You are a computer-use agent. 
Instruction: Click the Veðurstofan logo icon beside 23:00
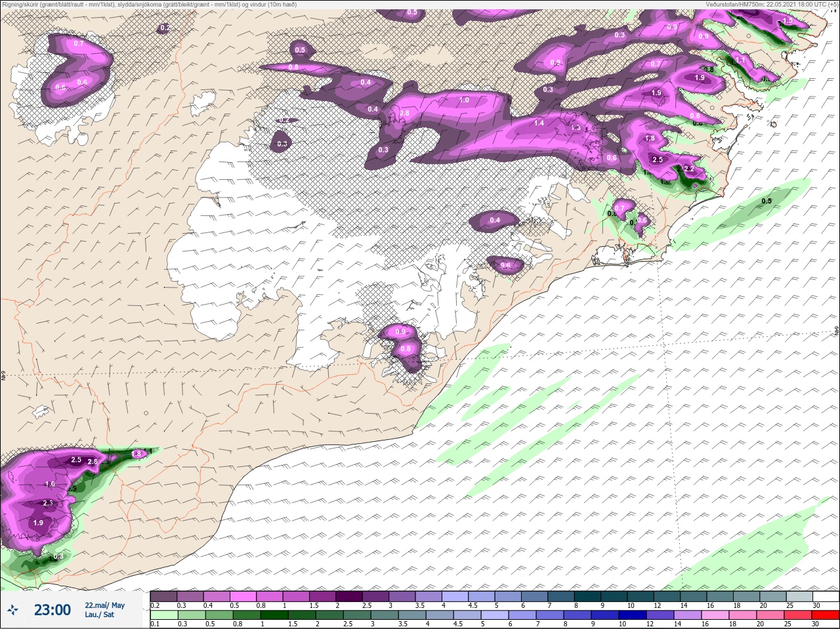pyautogui.click(x=12, y=610)
